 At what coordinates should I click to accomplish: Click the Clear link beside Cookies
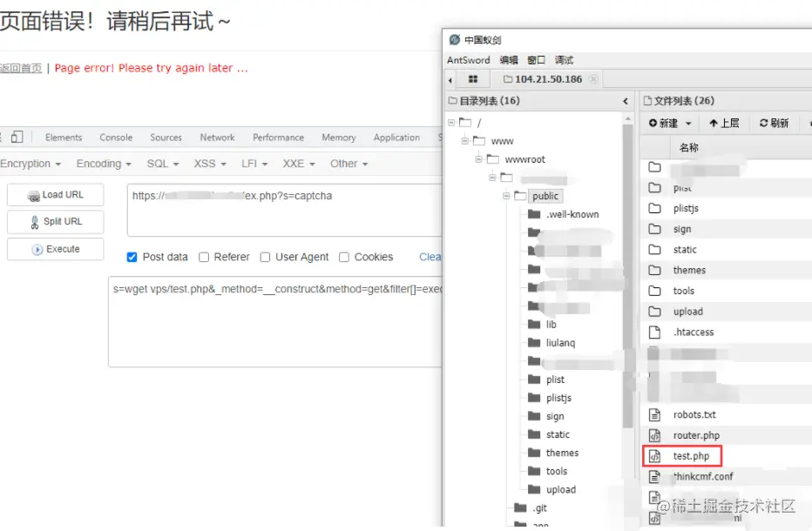point(430,257)
